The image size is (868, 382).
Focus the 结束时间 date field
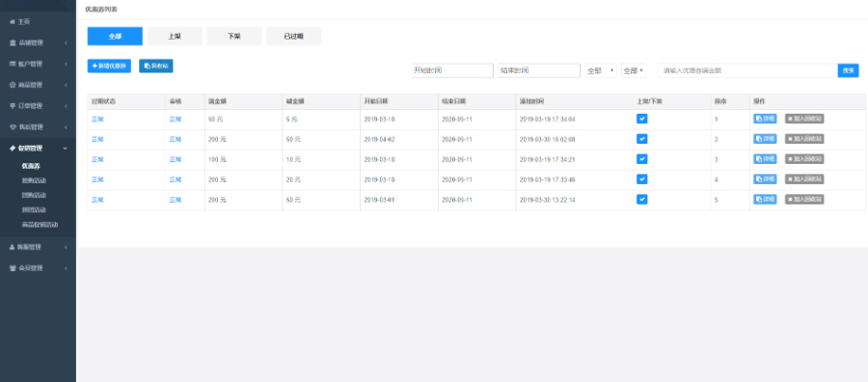[539, 70]
